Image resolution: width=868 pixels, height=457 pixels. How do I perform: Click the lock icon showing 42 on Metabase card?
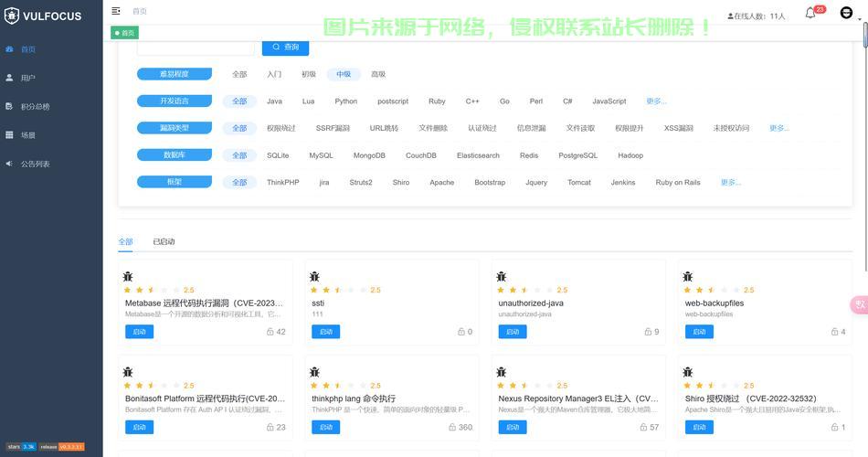point(270,332)
